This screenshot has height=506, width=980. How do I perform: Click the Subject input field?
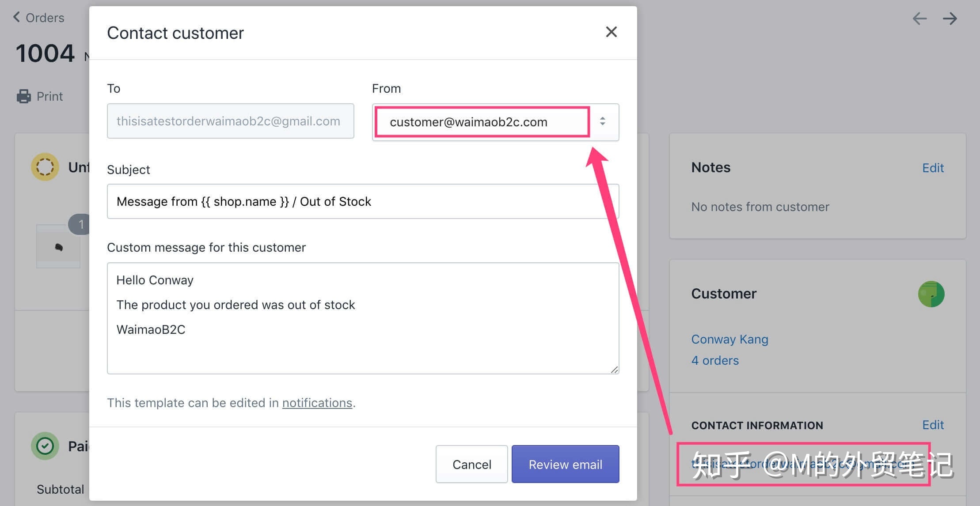point(362,201)
